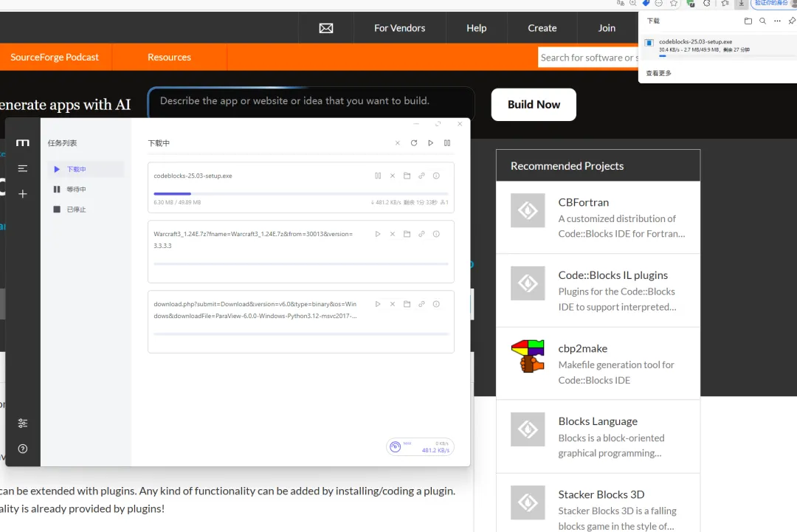Screen dimensions: 797x532
Task: Select the 已停止 stopped tab in Motrix
Action: pos(86,210)
